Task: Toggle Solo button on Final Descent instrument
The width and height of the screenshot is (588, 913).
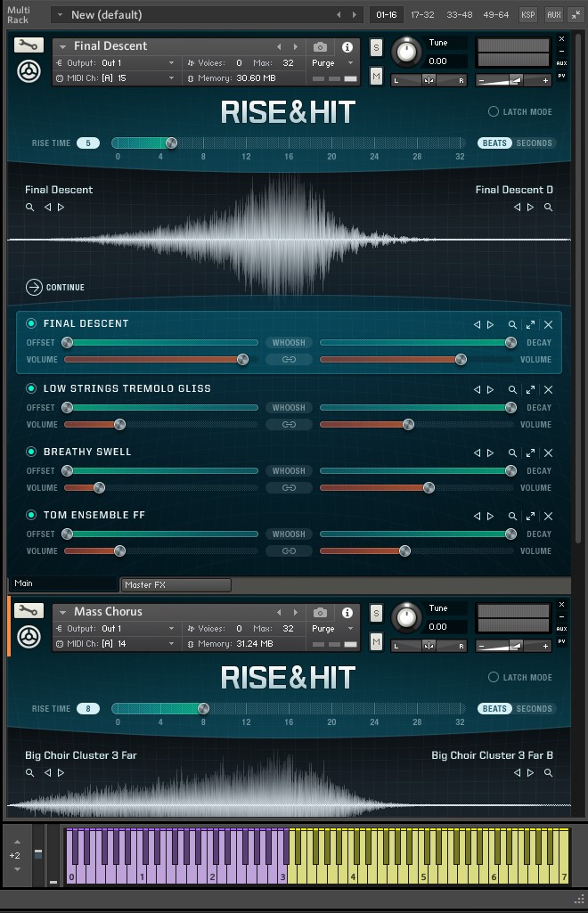Action: (376, 48)
